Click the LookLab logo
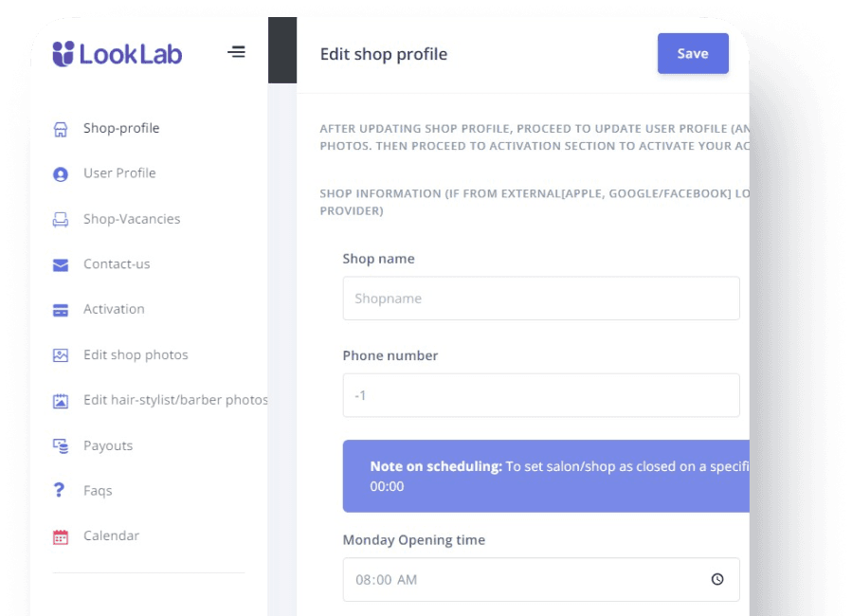Image resolution: width=852 pixels, height=616 pixels. 118,54
